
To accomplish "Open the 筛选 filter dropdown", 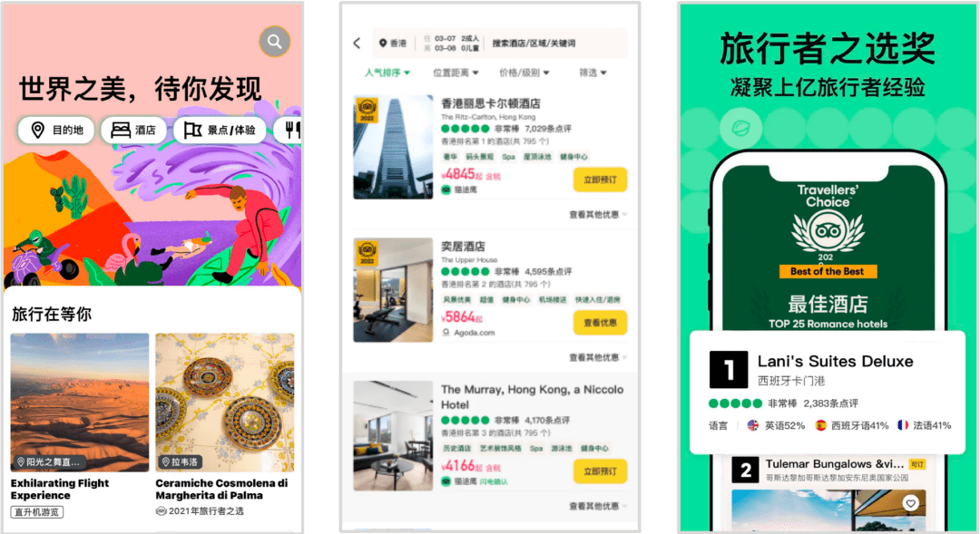I will [x=593, y=73].
